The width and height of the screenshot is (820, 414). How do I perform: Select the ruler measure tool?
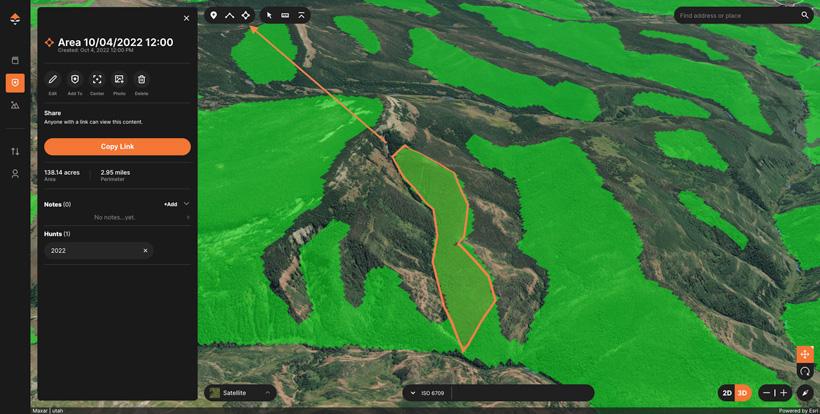285,15
